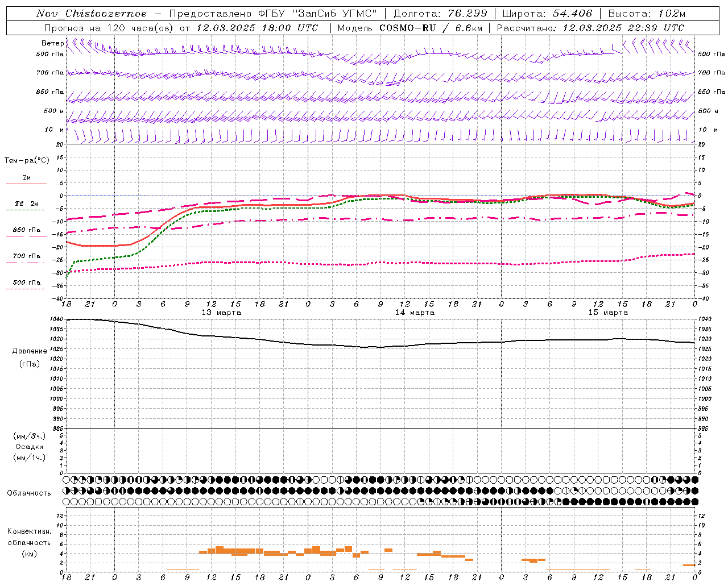The width and height of the screenshot is (728, 582).
Task: Select the latitude value Широта: 54.406
Action: 547,14
